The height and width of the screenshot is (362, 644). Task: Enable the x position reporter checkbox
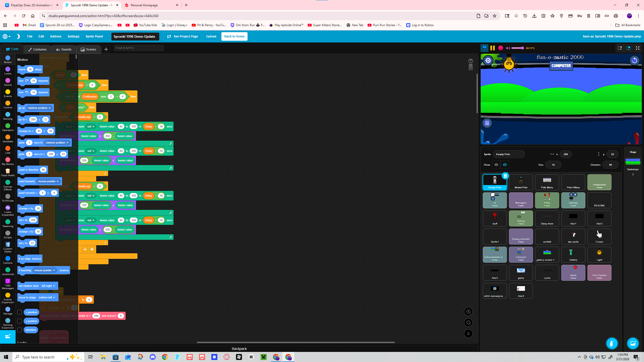[19, 312]
